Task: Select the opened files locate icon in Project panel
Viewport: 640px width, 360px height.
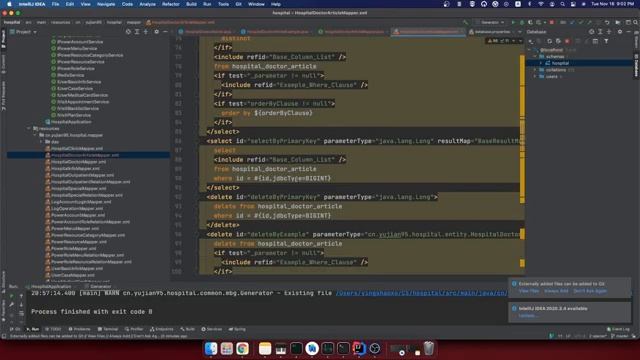Action: [128, 31]
